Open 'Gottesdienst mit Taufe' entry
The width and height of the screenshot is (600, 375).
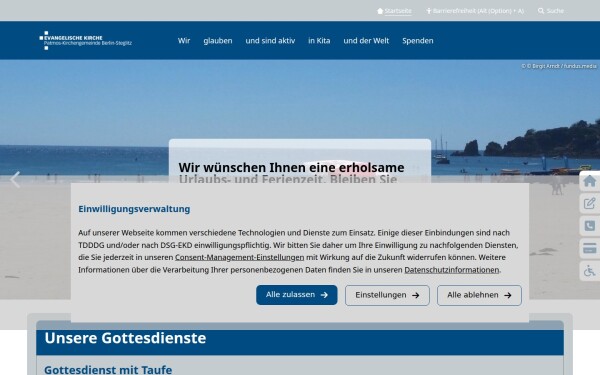click(108, 370)
